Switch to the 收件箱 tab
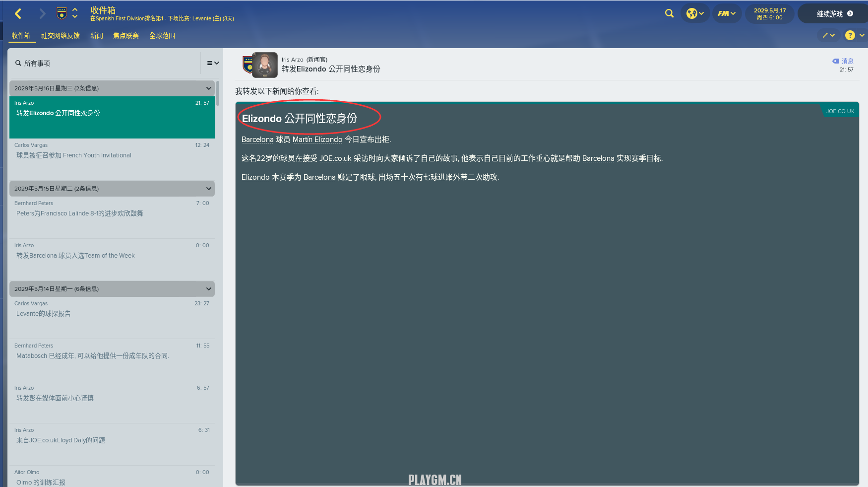Image resolution: width=868 pixels, height=487 pixels. [x=21, y=36]
